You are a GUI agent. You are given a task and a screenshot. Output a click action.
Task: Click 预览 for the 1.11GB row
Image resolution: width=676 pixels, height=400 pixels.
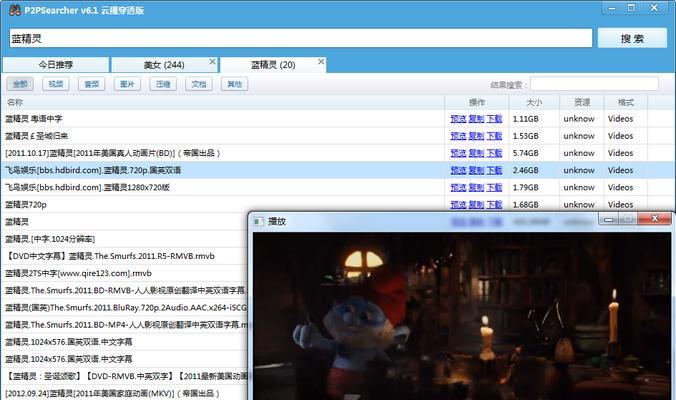click(x=458, y=119)
